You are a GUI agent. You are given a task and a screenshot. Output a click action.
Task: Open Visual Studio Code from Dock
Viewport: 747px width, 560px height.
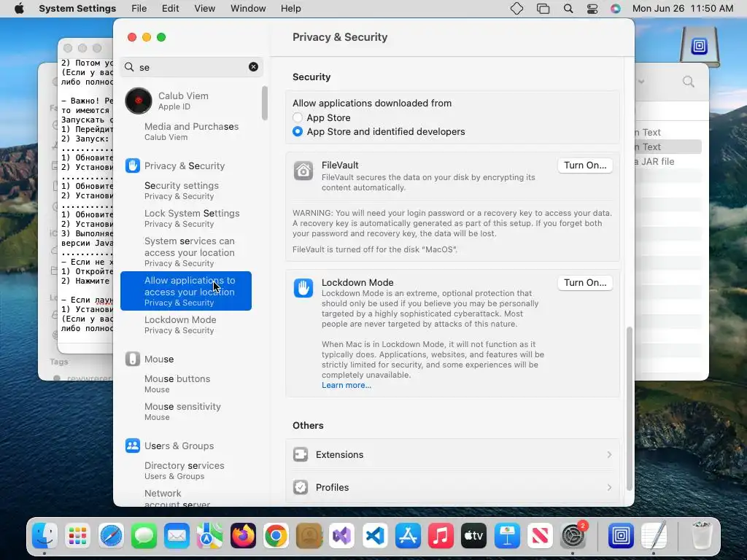(x=375, y=536)
